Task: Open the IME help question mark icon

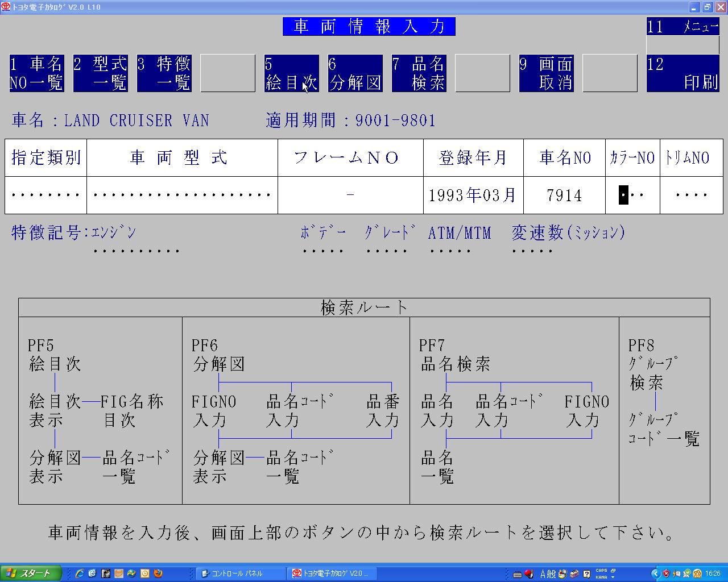Action: tap(587, 574)
